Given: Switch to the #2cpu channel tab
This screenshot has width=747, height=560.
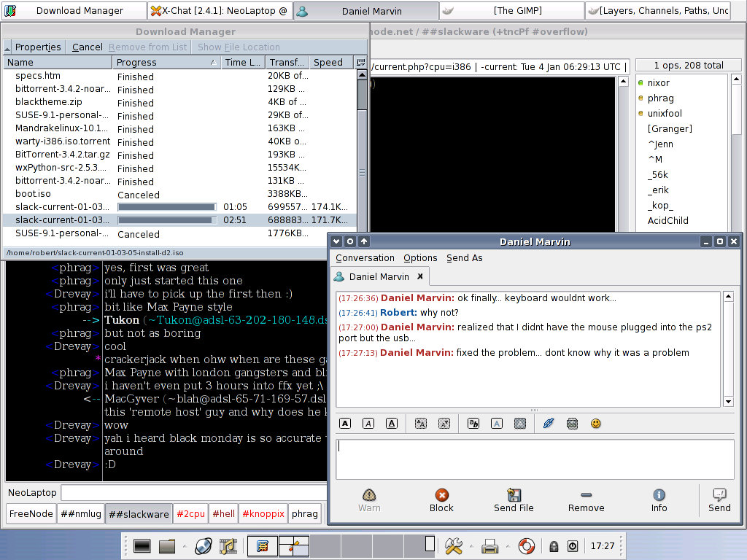Looking at the screenshot, I should (x=190, y=514).
